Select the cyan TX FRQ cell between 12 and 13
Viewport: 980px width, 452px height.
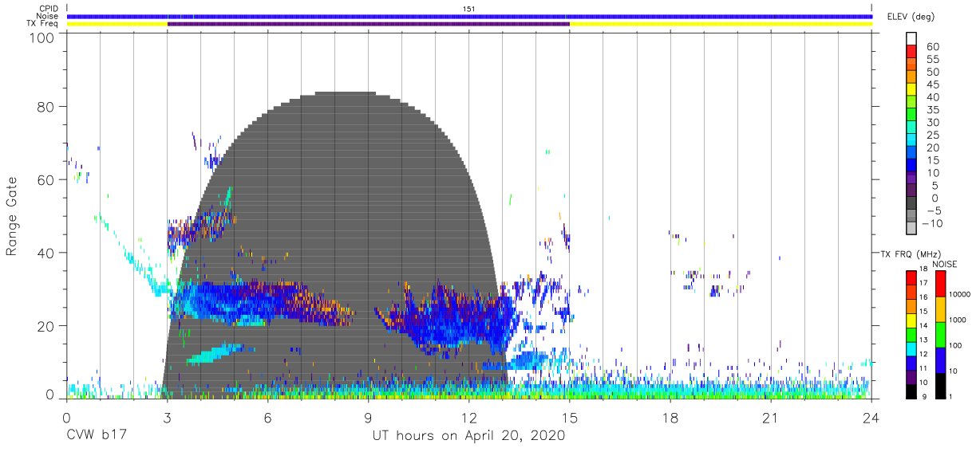pyautogui.click(x=911, y=348)
